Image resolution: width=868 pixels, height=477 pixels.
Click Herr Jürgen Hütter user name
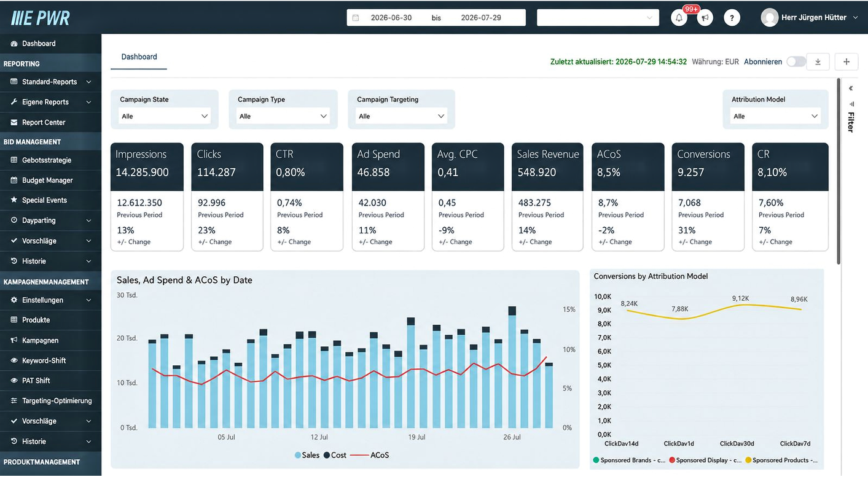pos(814,18)
